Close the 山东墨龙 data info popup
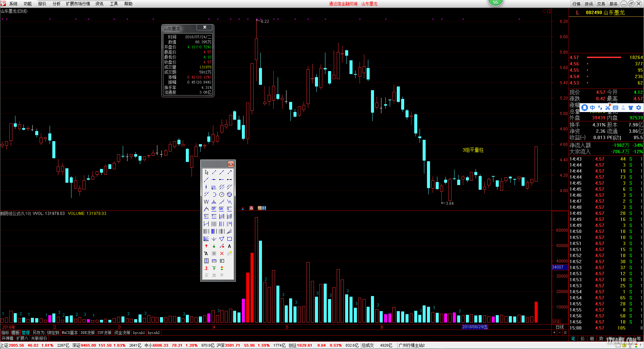The height and width of the screenshot is (349, 644). pyautogui.click(x=205, y=27)
